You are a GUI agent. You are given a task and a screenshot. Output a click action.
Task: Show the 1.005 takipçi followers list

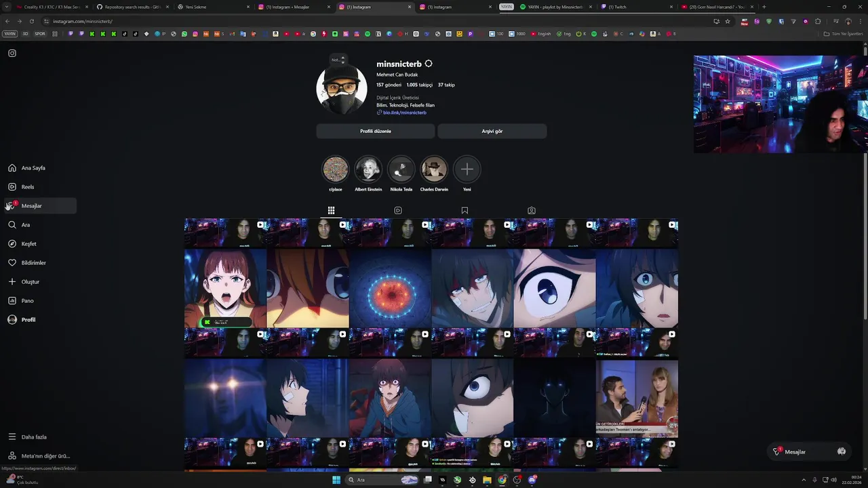pyautogui.click(x=419, y=85)
